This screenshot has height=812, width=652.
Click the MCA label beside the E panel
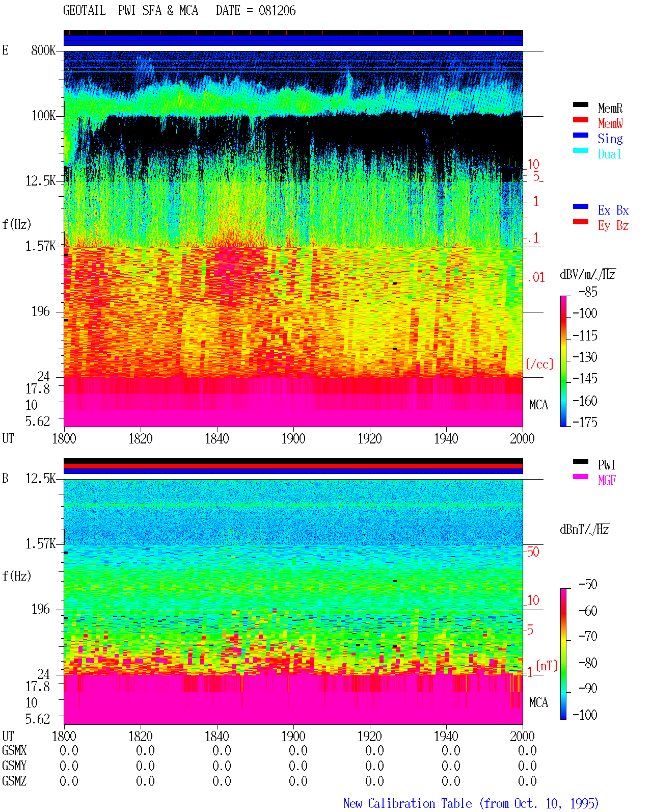538,405
